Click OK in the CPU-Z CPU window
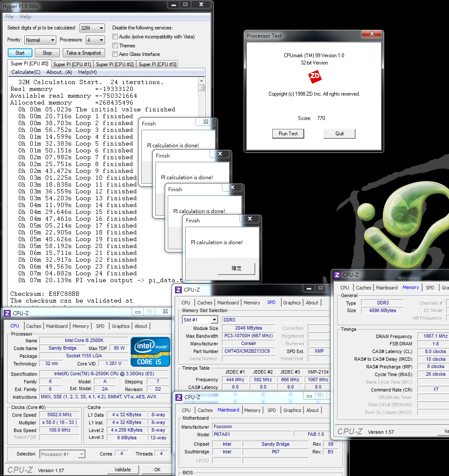The height and width of the screenshot is (476, 449). (x=157, y=470)
